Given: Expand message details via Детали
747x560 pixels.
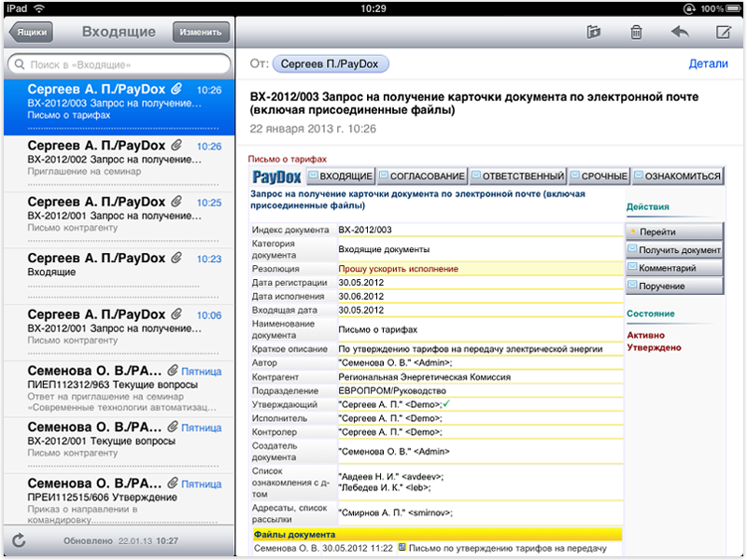Looking at the screenshot, I should pos(709,63).
